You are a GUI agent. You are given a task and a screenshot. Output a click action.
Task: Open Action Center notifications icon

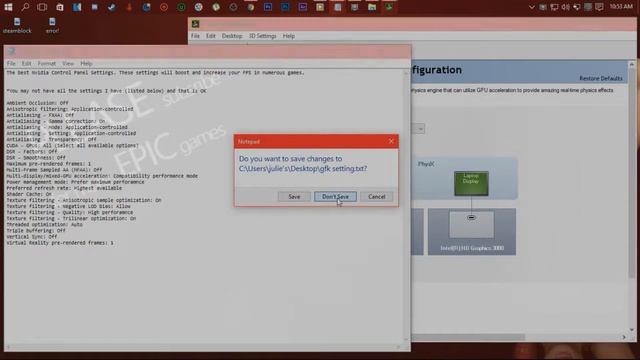tap(599, 7)
